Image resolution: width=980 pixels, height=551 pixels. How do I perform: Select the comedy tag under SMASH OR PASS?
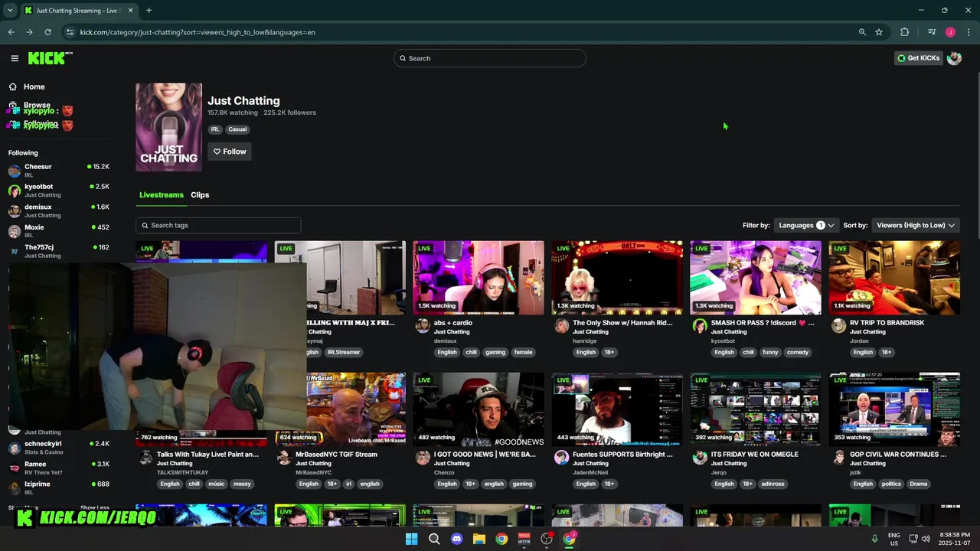798,352
